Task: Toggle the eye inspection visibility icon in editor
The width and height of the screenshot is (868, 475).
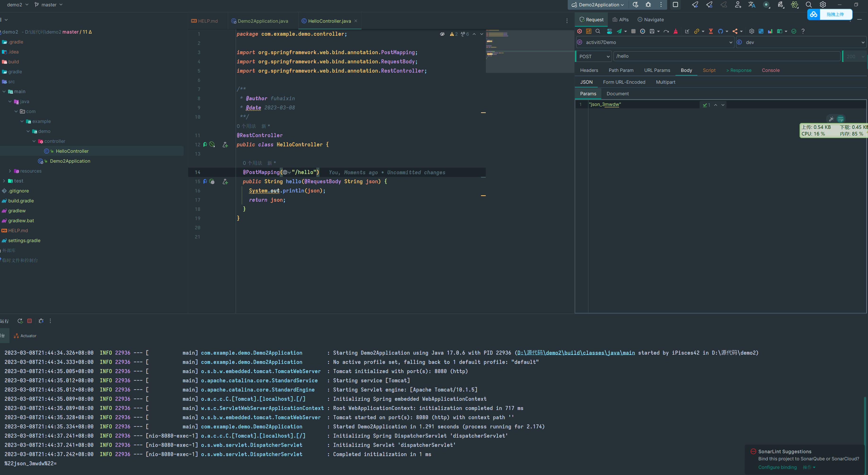Action: pyautogui.click(x=442, y=34)
